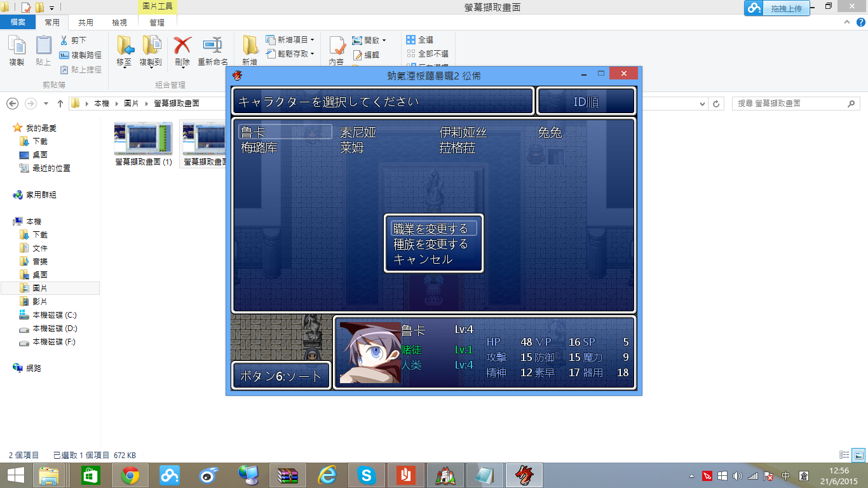Switch to the Manage (管理) ribbon tab
Screen dimensions: 868x488
[x=157, y=22]
